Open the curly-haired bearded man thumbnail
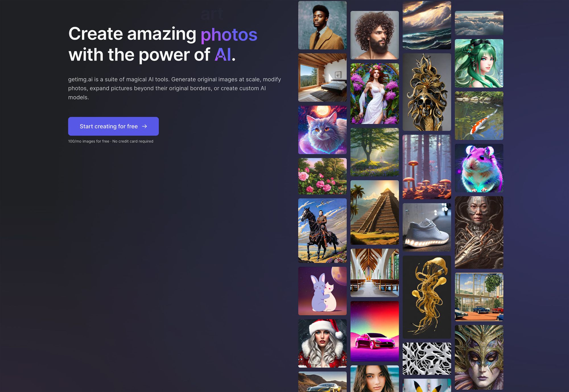This screenshot has width=569, height=392. (x=374, y=35)
